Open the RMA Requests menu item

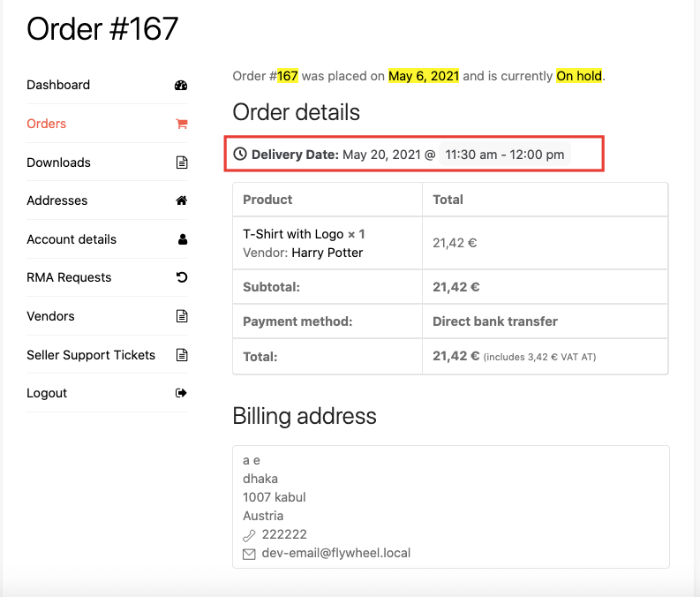click(69, 277)
